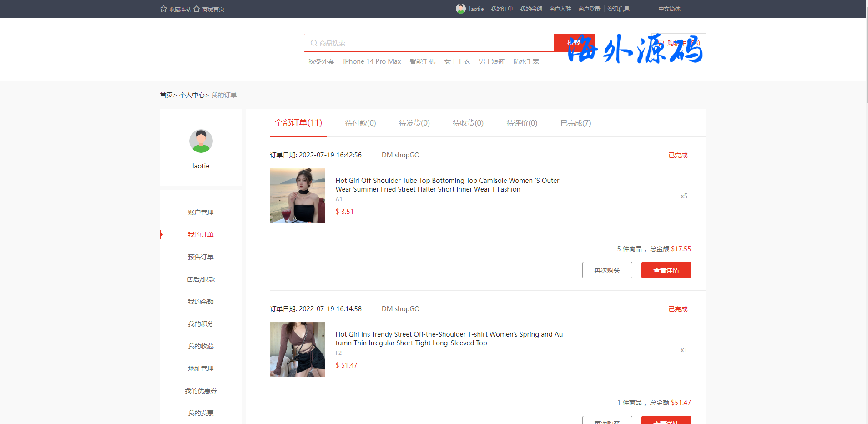Open the off-shoulder tube top product thumbnail
The image size is (868, 424).
pyautogui.click(x=298, y=196)
